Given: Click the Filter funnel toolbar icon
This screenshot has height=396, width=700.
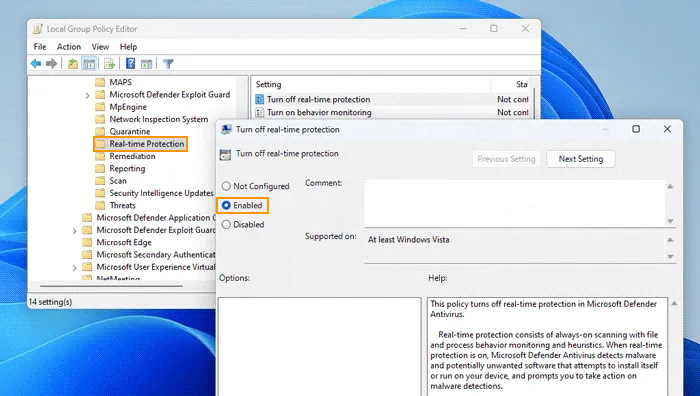Looking at the screenshot, I should [168, 64].
